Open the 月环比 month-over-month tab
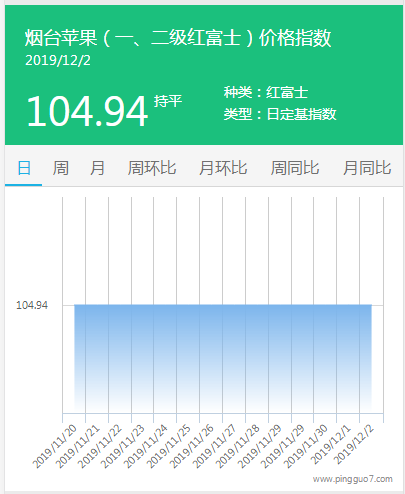 pyautogui.click(x=223, y=168)
